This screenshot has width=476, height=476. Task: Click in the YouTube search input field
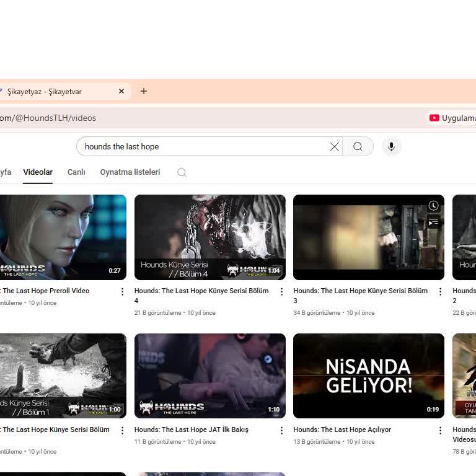pyautogui.click(x=205, y=147)
